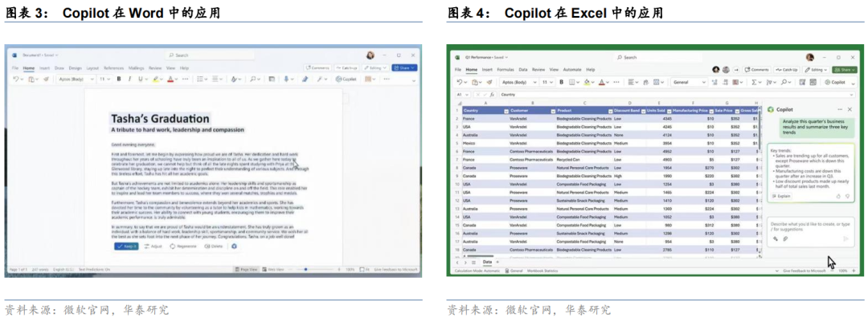Click the AutoSum sigma icon in Excel
This screenshot has height=318, width=868.
click(754, 83)
